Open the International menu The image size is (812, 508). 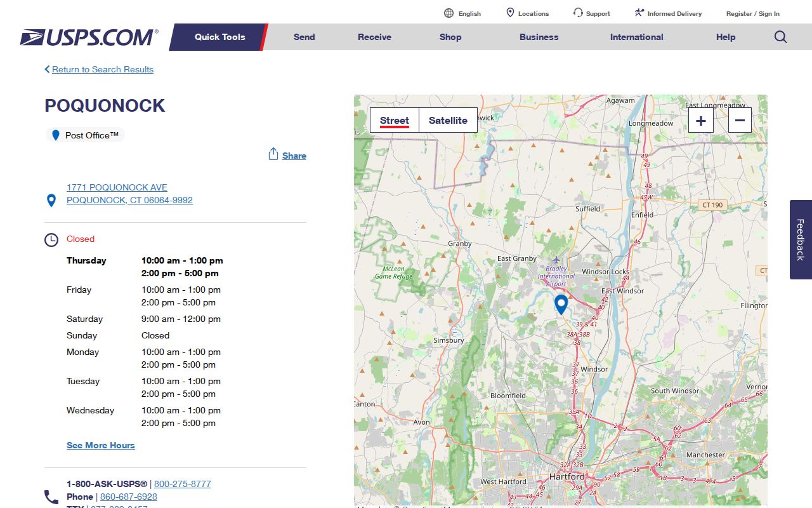click(x=637, y=37)
